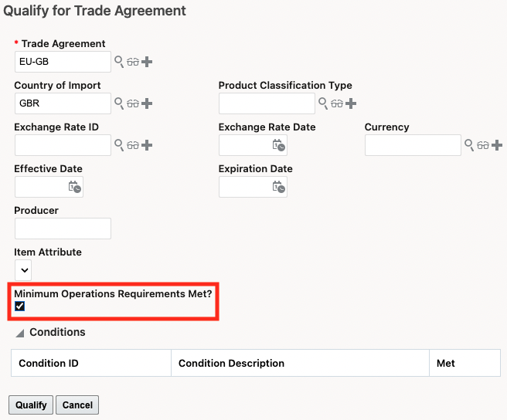
Task: Click the Met column header
Action: 446,363
